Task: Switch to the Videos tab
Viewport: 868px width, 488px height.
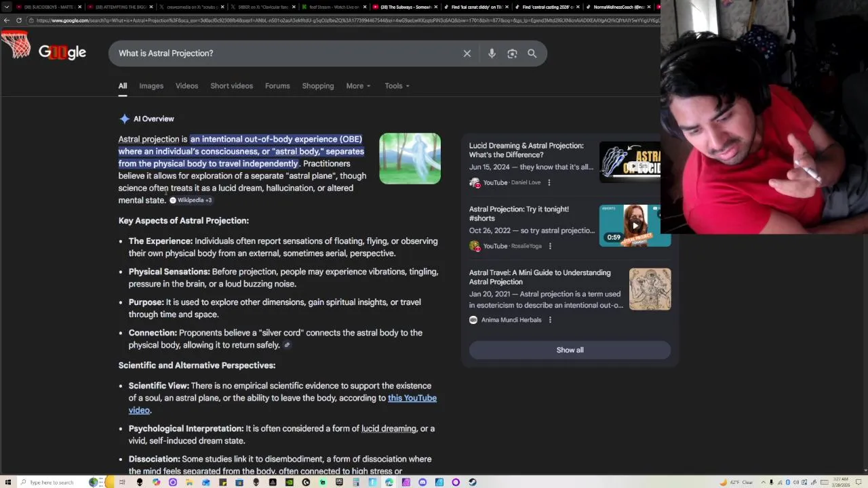Action: pos(186,86)
